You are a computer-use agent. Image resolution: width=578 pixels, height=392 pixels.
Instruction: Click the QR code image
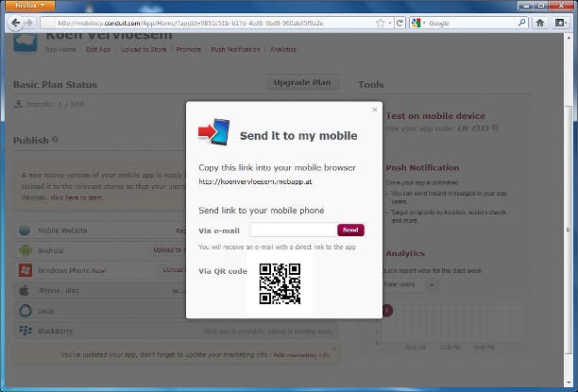280,283
